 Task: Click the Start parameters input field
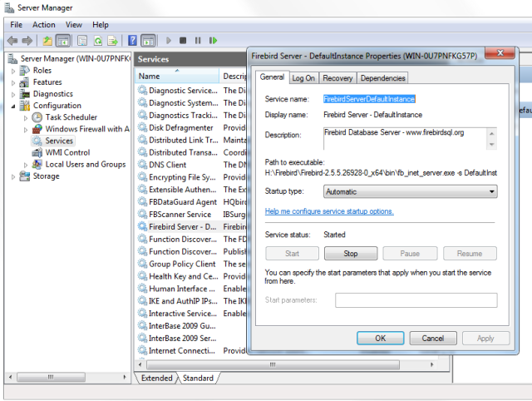pos(416,300)
